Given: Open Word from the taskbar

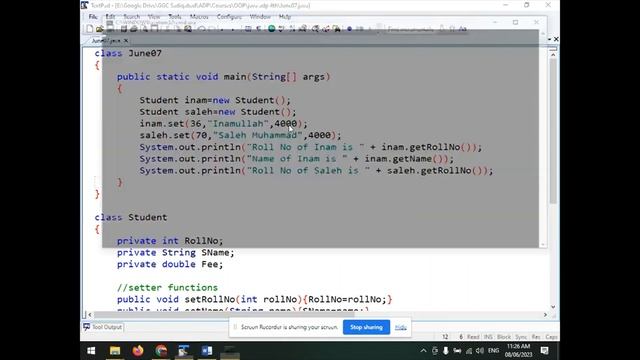Looking at the screenshot, I should (x=207, y=351).
